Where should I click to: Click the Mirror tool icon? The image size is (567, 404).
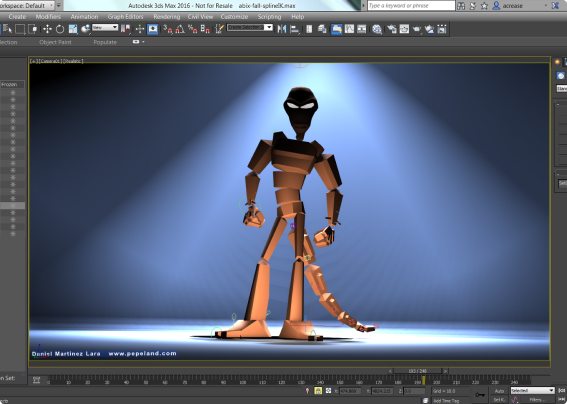pyautogui.click(x=282, y=29)
